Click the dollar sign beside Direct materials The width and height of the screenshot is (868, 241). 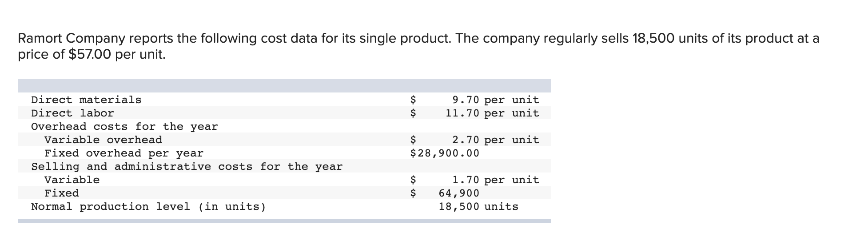coord(413,100)
